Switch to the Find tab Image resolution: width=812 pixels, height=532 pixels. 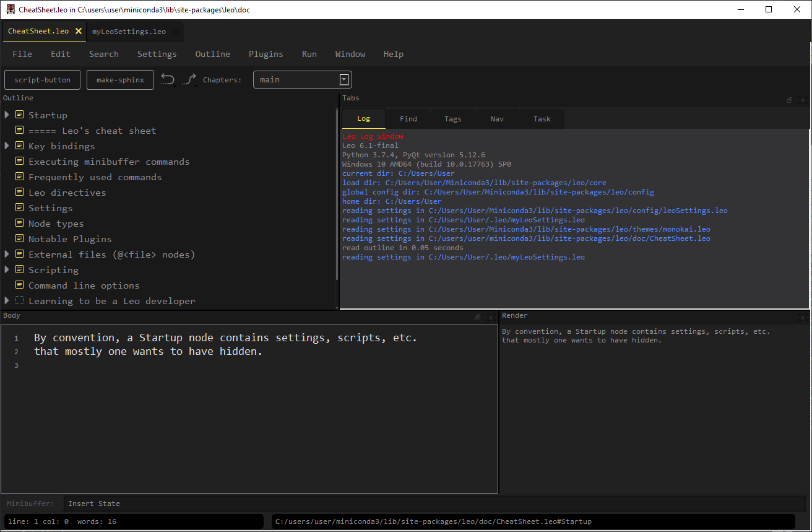[408, 119]
